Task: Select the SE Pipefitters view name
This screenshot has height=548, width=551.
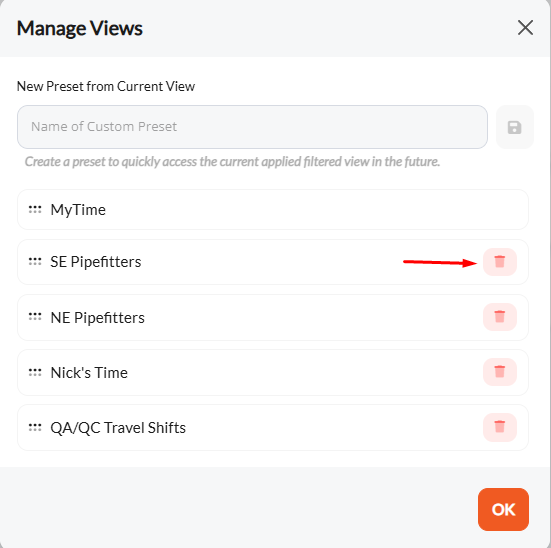Action: [x=96, y=262]
